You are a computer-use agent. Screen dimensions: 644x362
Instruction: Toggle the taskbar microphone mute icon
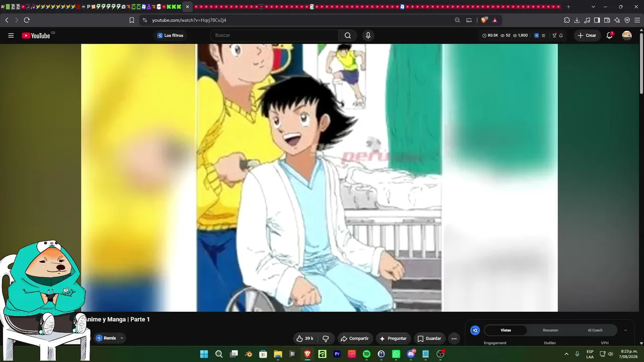tap(577, 354)
